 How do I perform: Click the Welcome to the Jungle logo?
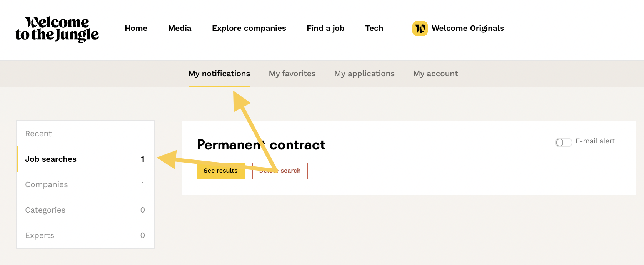pos(57,29)
